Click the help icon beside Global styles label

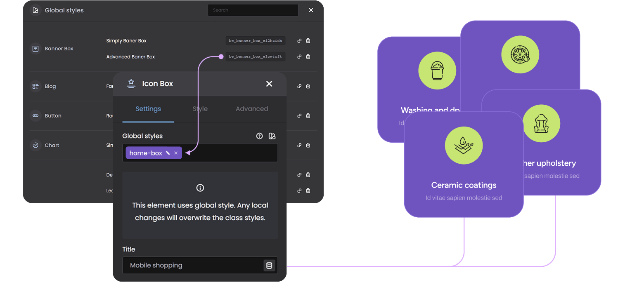pos(259,136)
